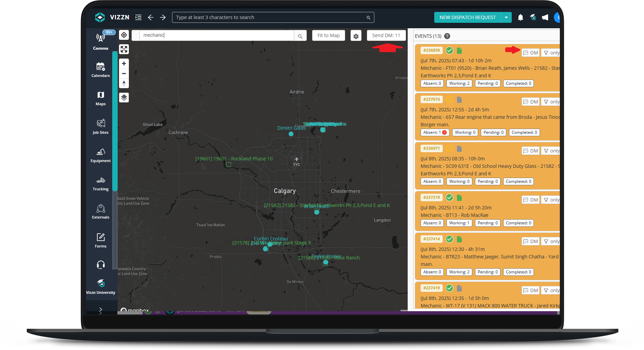Expand the New Dispatch Request dropdown arrow
This screenshot has height=350, width=644.
506,17
